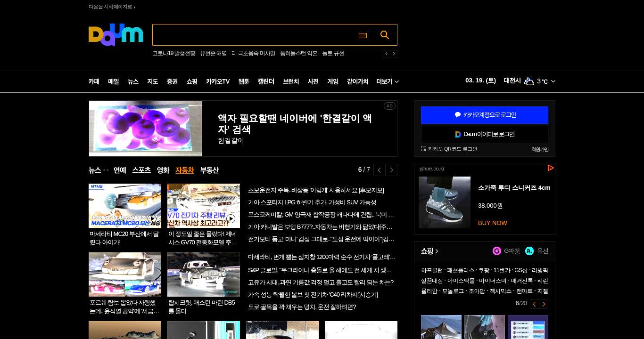Open headline 고유가 시대 기름값 걱정

(x=321, y=282)
